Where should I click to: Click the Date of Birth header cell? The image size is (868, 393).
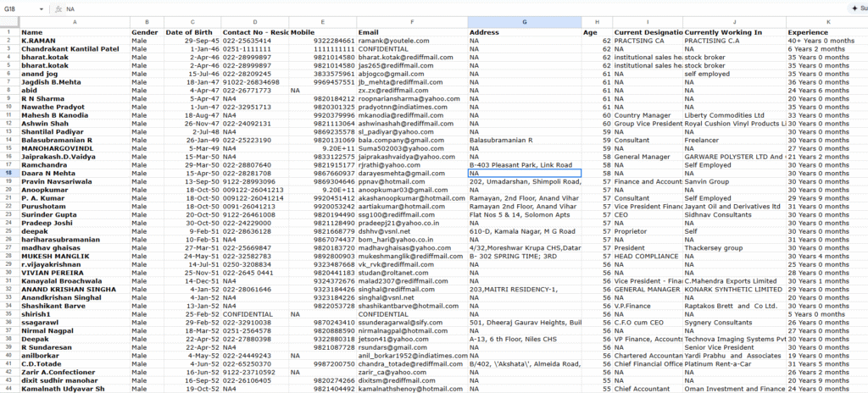click(x=192, y=31)
